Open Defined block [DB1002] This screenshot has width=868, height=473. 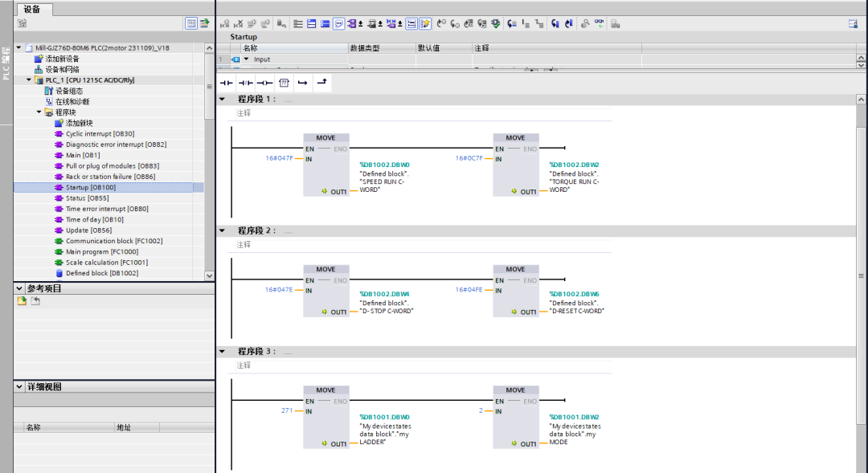click(102, 273)
